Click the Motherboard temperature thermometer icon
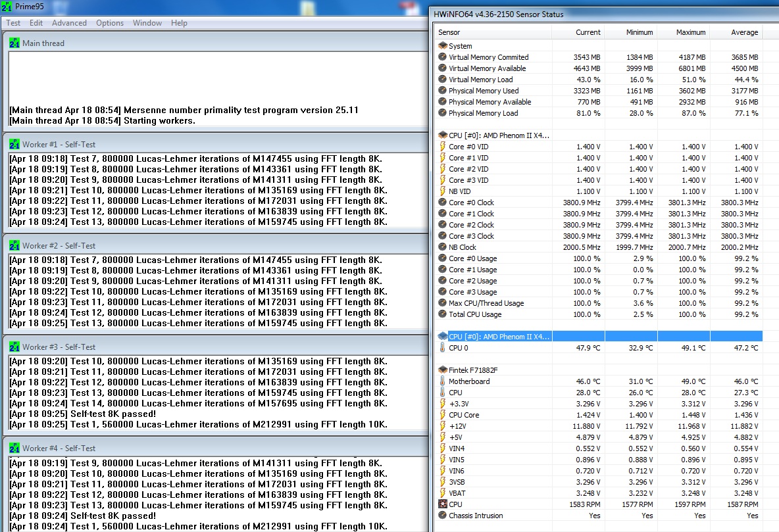Image resolution: width=779 pixels, height=532 pixels. (x=443, y=381)
